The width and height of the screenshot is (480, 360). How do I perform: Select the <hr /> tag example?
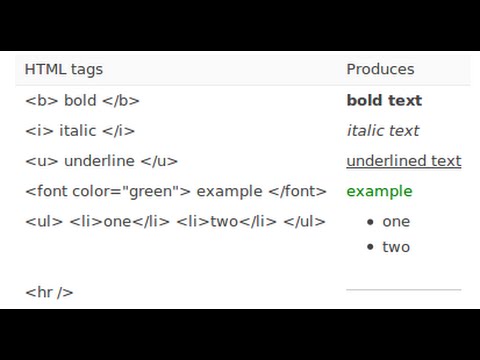tap(49, 292)
